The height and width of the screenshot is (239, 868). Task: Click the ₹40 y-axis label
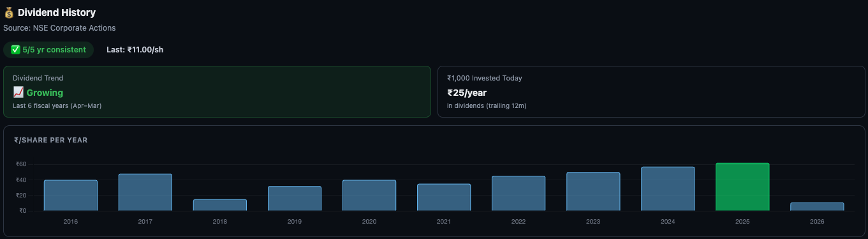click(x=21, y=180)
